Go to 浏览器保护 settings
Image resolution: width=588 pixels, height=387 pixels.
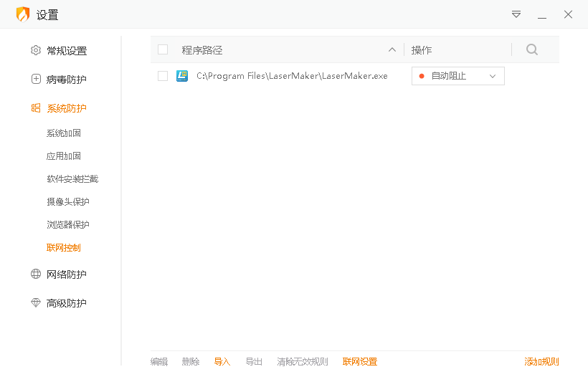click(x=68, y=225)
